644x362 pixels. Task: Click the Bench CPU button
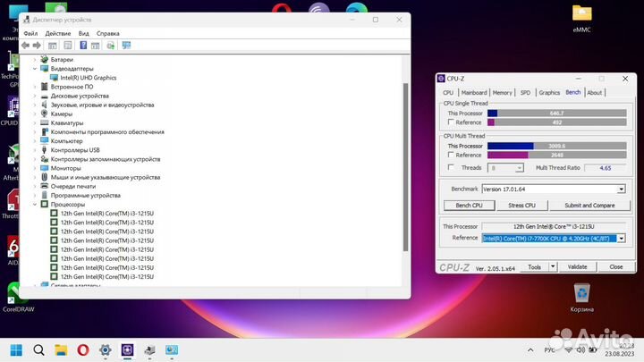coord(464,206)
